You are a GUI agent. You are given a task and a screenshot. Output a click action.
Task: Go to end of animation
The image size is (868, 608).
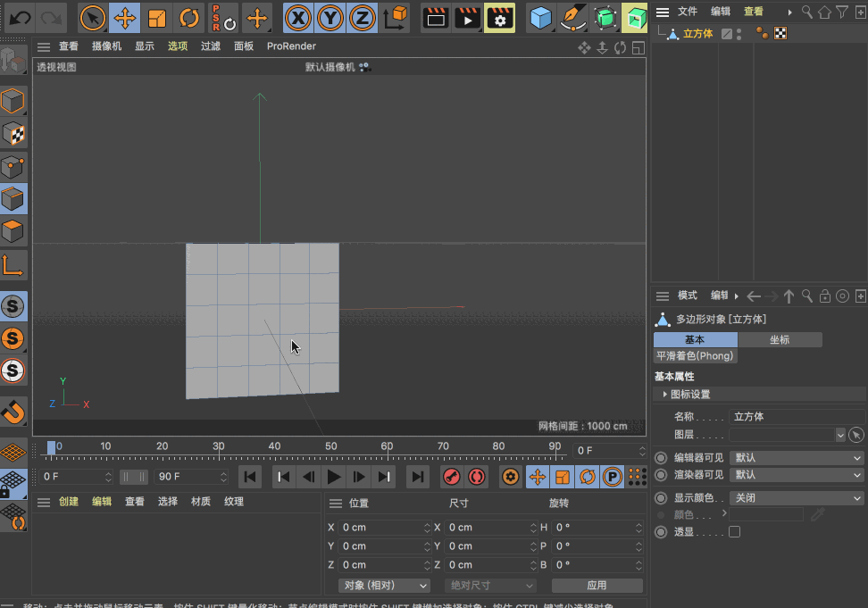click(417, 477)
